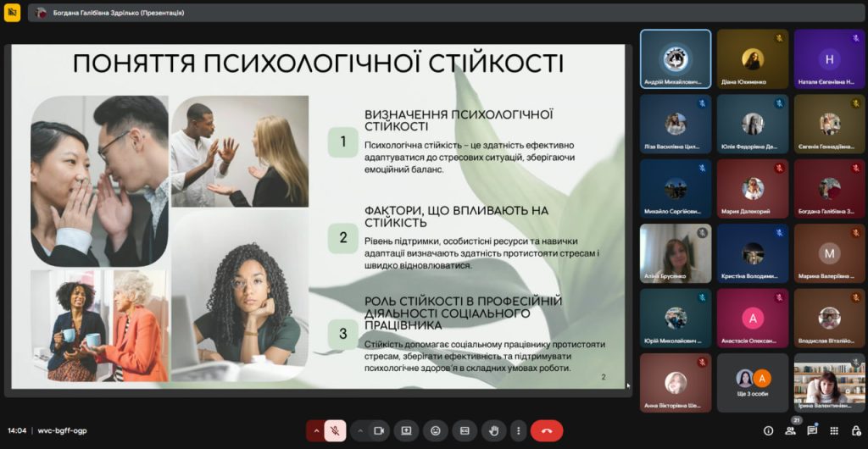Open the emoji reactions panel

436,430
